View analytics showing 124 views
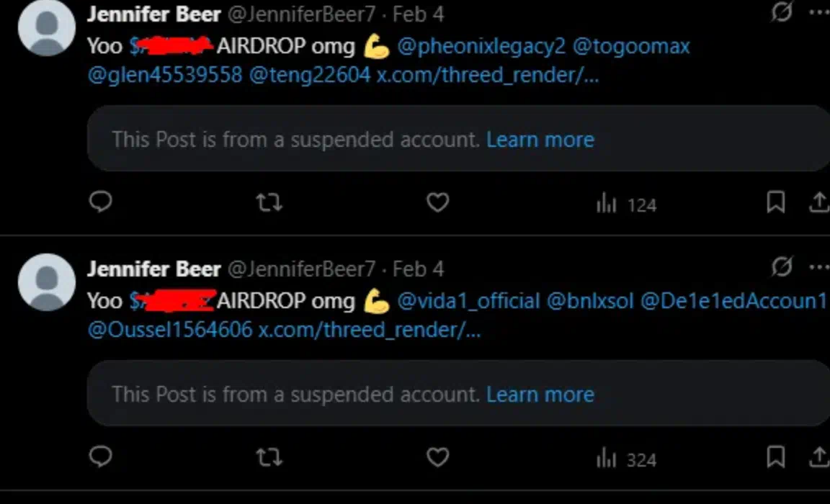 pyautogui.click(x=626, y=204)
